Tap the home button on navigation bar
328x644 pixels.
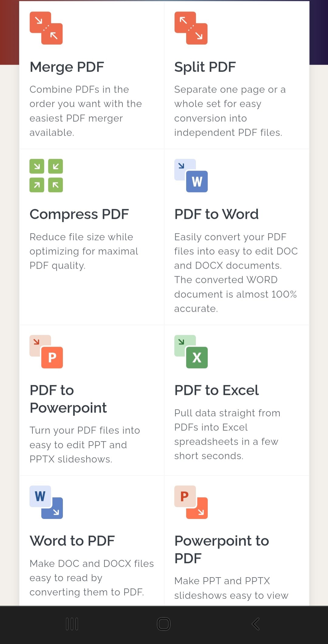tap(164, 625)
